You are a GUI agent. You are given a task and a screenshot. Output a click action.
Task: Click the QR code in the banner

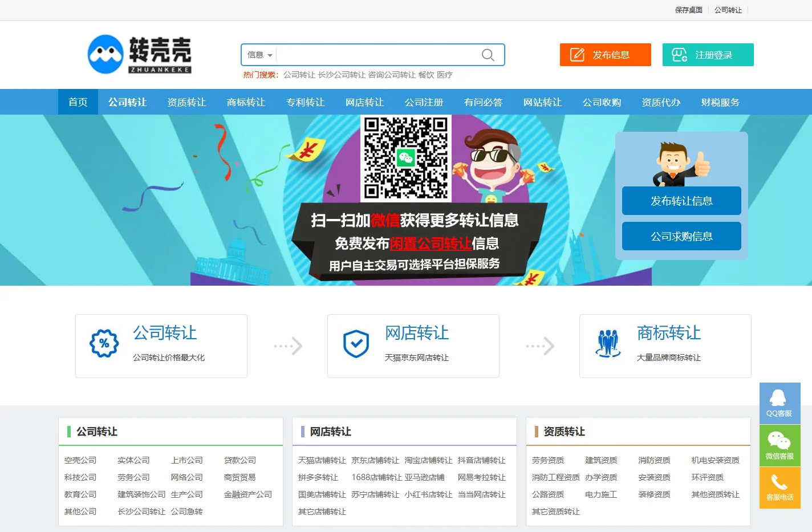[406, 158]
